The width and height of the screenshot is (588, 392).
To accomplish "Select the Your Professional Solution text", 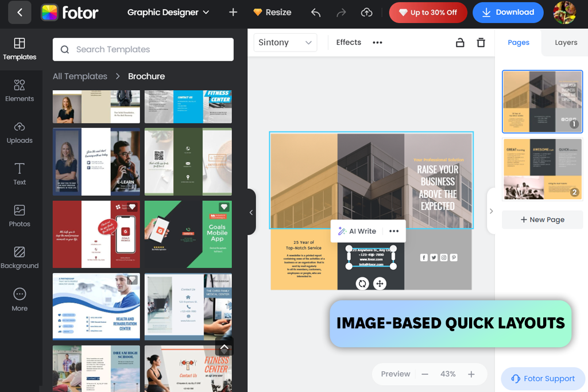I will (438, 160).
